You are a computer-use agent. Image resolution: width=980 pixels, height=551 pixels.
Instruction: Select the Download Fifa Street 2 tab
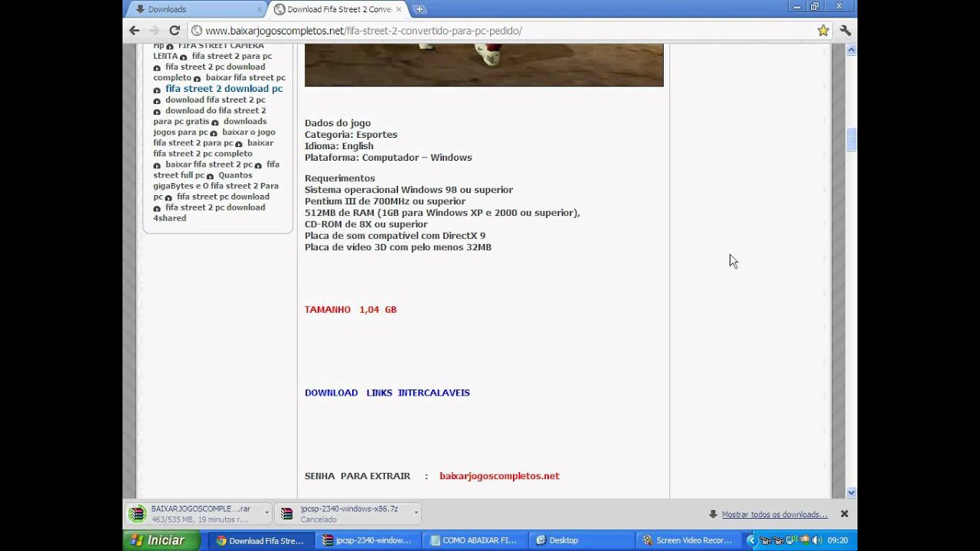(337, 9)
